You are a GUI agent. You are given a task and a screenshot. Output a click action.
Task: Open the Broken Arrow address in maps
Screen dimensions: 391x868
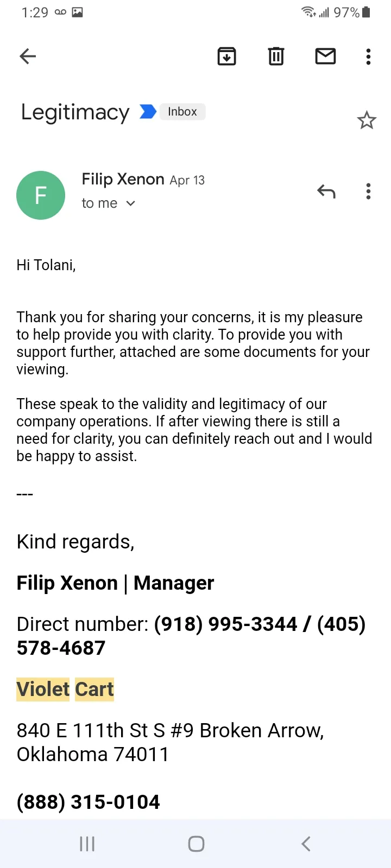pyautogui.click(x=171, y=742)
